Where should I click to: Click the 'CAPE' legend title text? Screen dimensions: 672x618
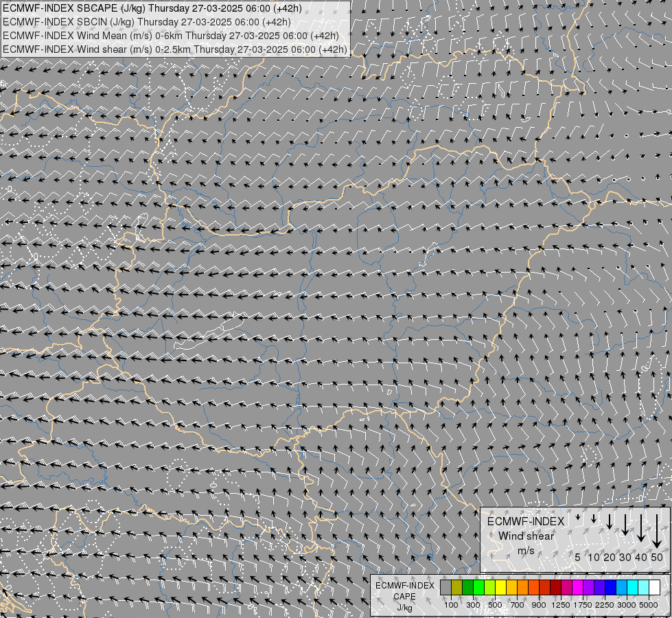click(x=404, y=597)
